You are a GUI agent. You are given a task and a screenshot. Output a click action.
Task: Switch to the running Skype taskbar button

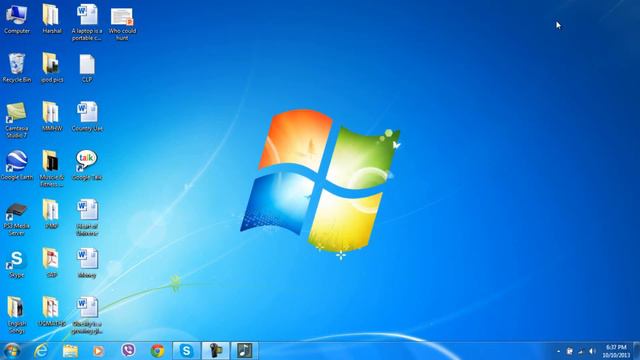pos(187,351)
